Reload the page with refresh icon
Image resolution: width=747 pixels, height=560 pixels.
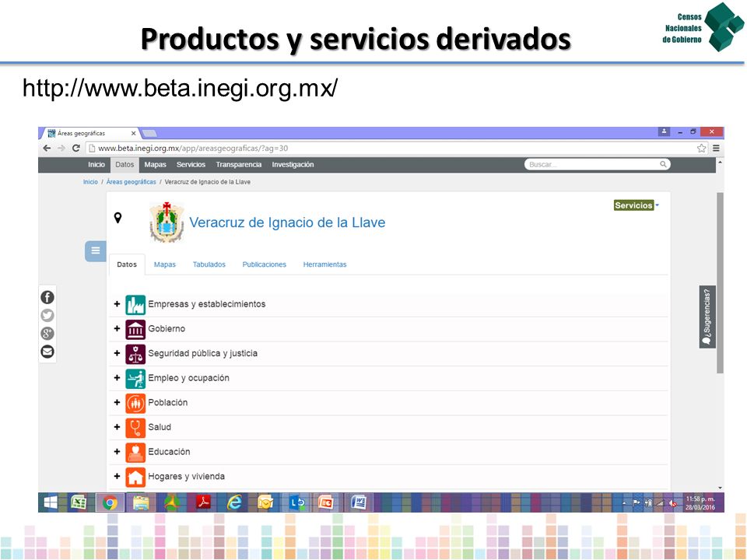pos(75,148)
